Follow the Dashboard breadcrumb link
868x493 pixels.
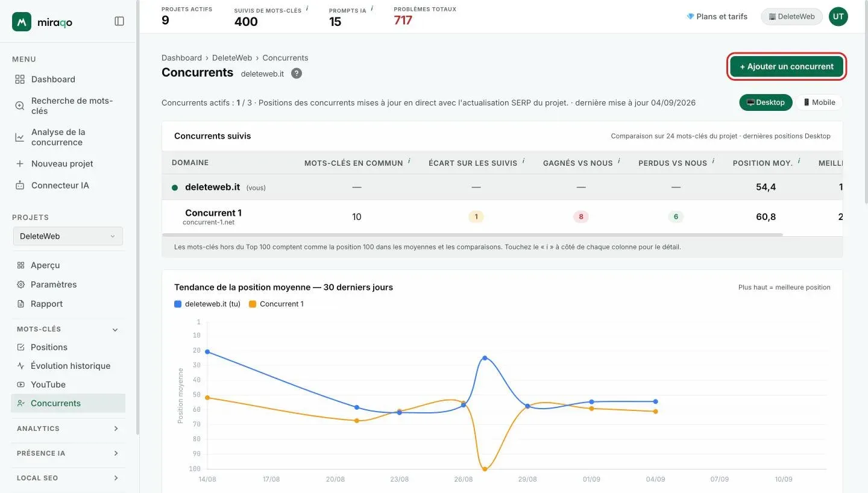(x=181, y=58)
